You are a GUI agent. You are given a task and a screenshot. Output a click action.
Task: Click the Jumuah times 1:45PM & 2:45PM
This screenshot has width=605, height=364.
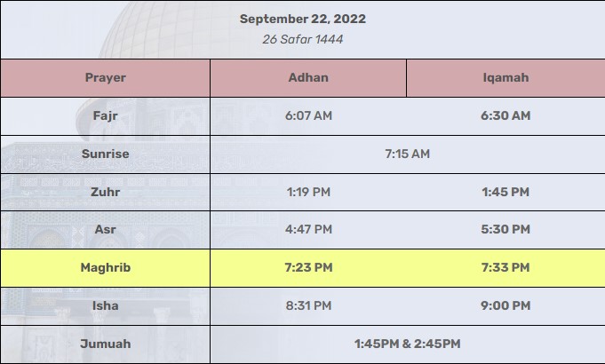click(x=407, y=344)
